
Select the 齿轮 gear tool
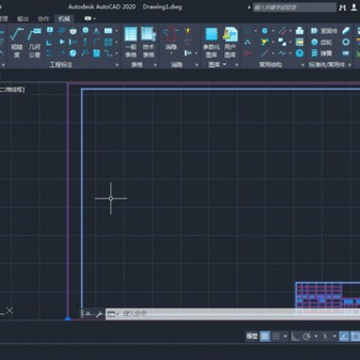(x=322, y=42)
